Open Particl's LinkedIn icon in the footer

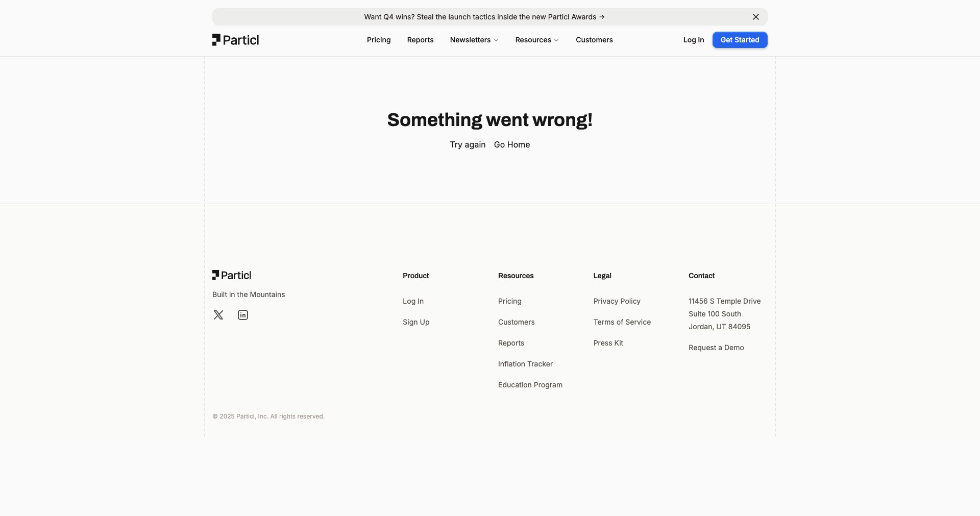tap(243, 315)
